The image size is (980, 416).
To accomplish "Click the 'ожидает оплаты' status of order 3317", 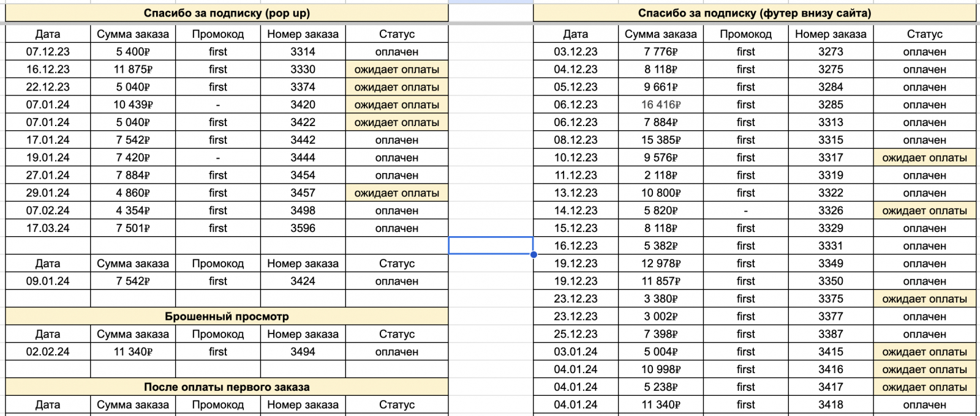I will click(x=925, y=158).
